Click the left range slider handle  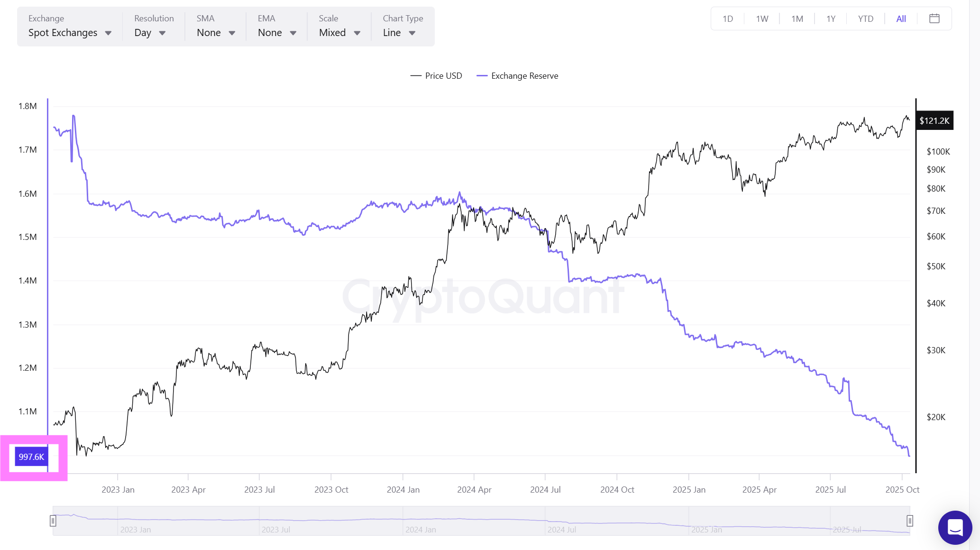point(53,521)
